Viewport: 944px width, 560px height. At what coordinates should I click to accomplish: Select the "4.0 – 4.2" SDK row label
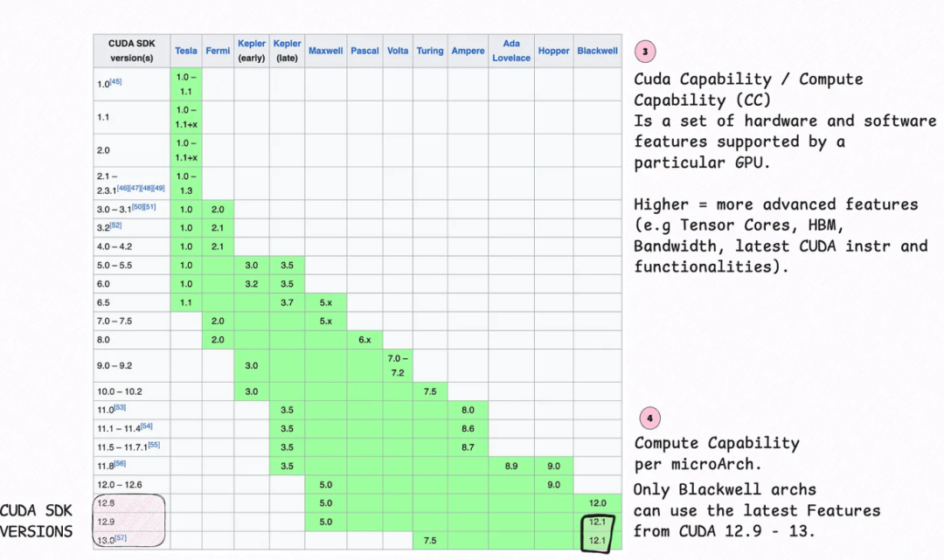click(x=115, y=246)
